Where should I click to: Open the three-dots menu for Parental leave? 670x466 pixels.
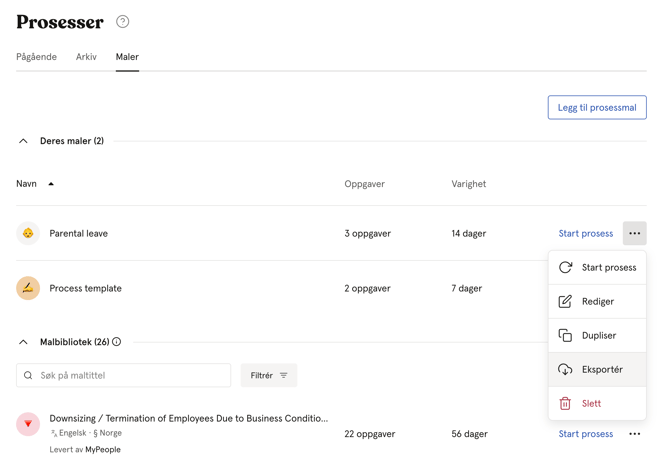click(635, 233)
